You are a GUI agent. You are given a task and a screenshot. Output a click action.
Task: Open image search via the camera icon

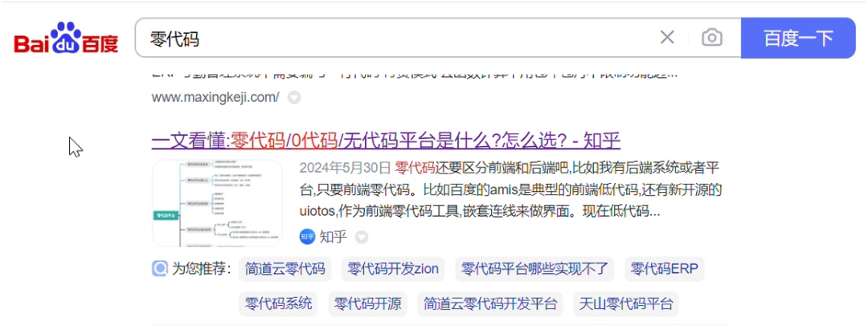pos(711,38)
